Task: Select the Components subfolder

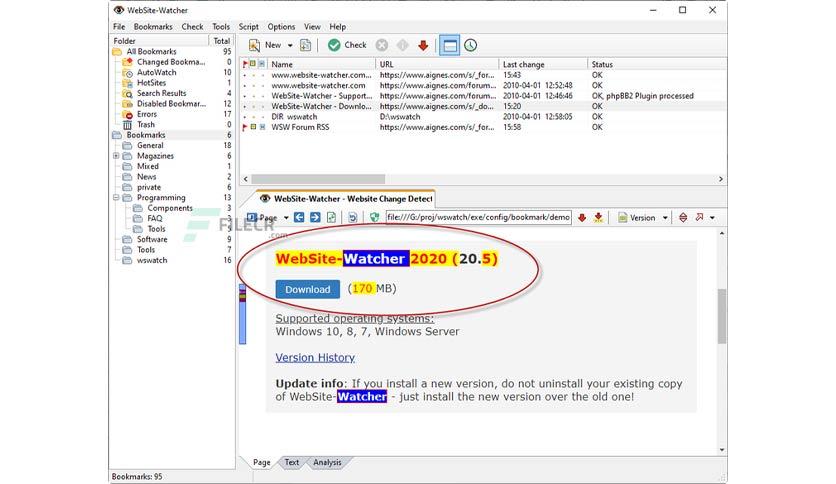Action: 170,208
